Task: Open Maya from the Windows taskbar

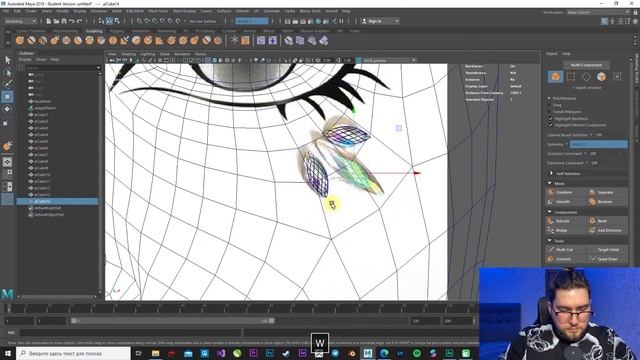Action: 368,353
